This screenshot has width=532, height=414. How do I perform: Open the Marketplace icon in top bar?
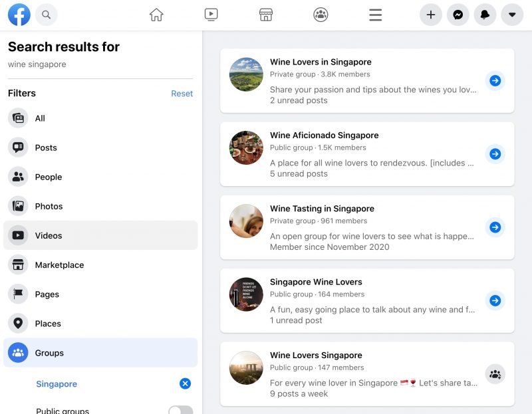point(265,15)
